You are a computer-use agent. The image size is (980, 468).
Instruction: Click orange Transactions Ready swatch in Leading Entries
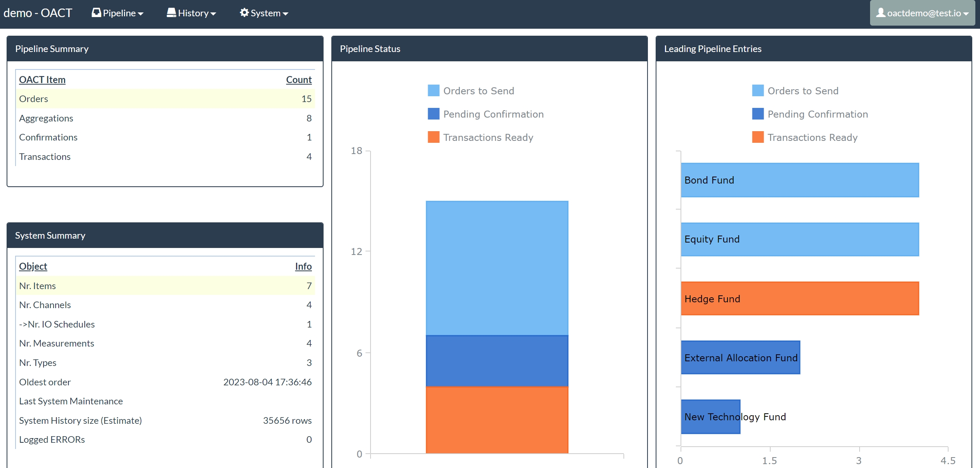coord(757,137)
